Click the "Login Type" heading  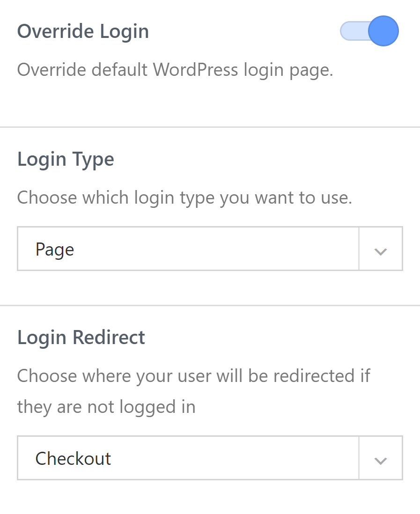[x=66, y=160]
